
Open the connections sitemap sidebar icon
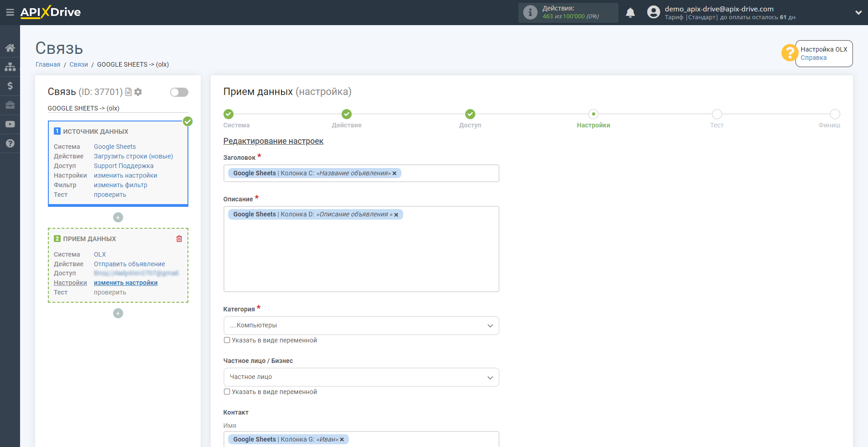pyautogui.click(x=10, y=67)
